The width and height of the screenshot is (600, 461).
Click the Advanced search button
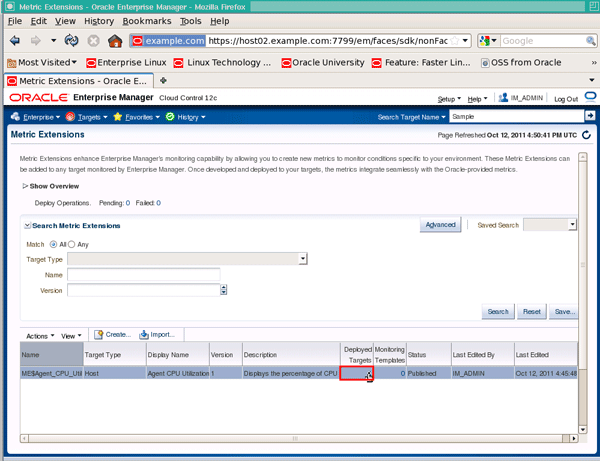(440, 225)
